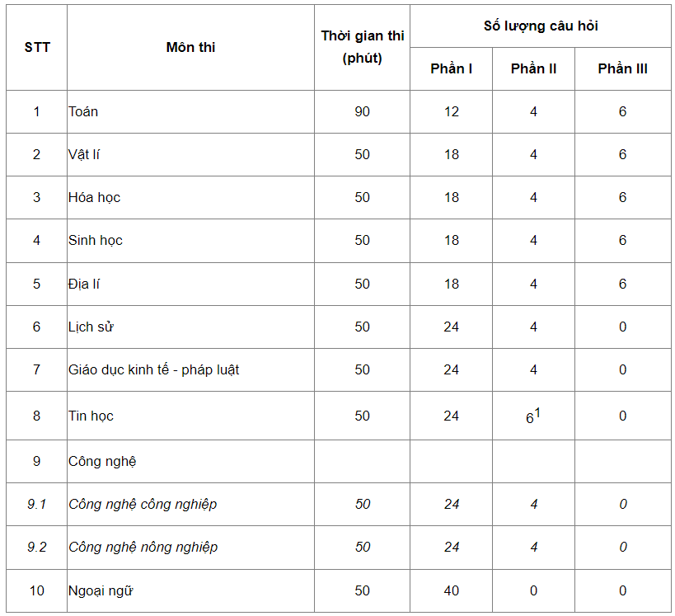
Task: Select the 'Thời gian thi (phút)' header cell
Action: [x=362, y=47]
